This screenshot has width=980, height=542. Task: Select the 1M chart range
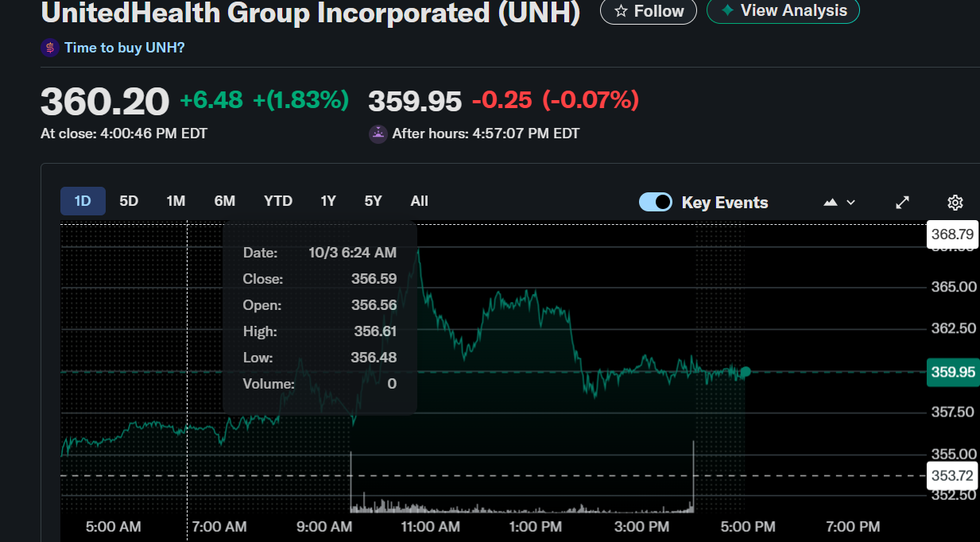pos(176,201)
